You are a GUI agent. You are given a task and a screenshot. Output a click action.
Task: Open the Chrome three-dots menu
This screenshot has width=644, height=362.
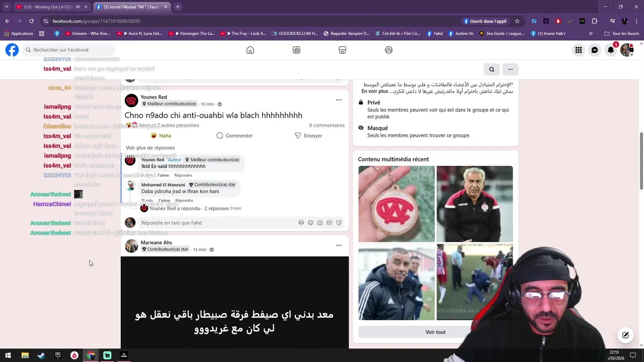pos(637,21)
